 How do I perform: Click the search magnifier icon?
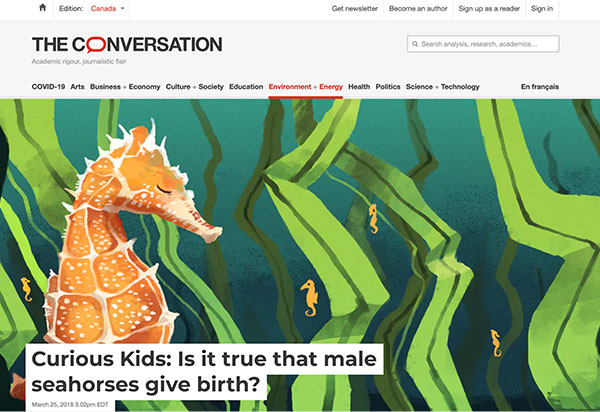click(x=415, y=44)
